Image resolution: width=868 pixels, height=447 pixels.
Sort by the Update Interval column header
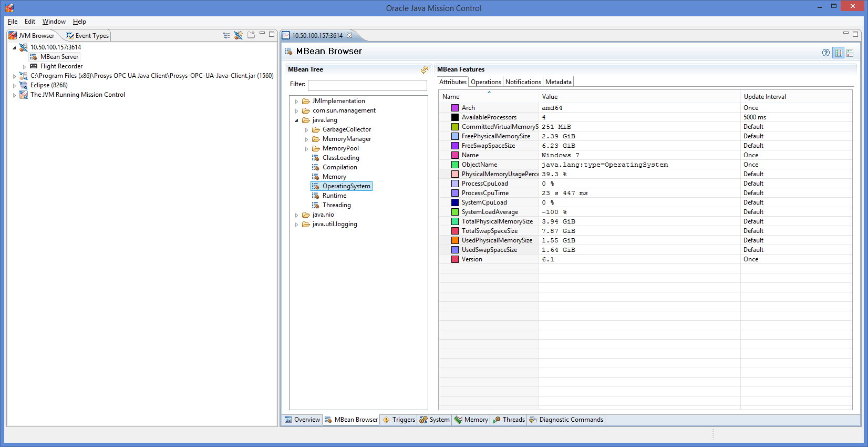(x=795, y=97)
